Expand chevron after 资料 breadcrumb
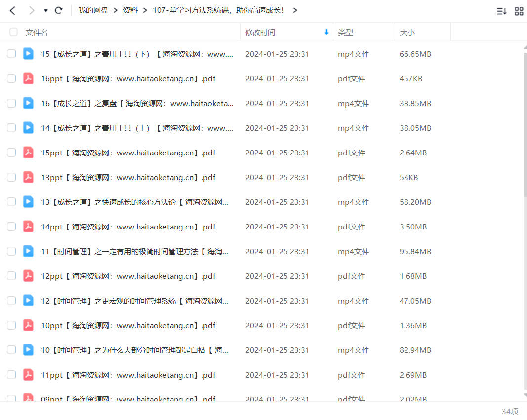The image size is (527, 420). point(145,10)
